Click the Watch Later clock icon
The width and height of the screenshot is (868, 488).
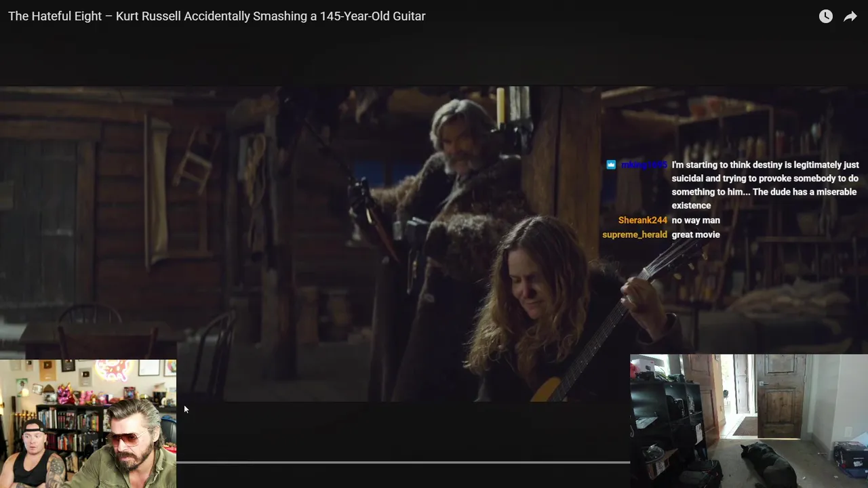coord(825,16)
